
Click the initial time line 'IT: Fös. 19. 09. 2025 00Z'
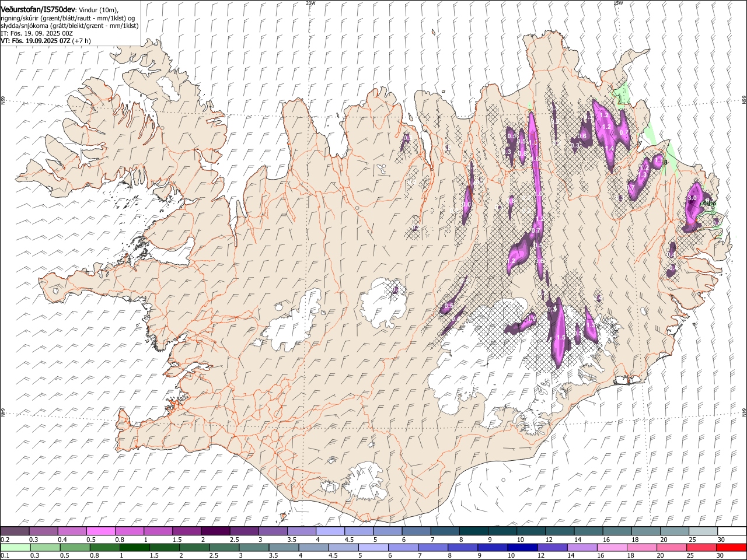36,33
